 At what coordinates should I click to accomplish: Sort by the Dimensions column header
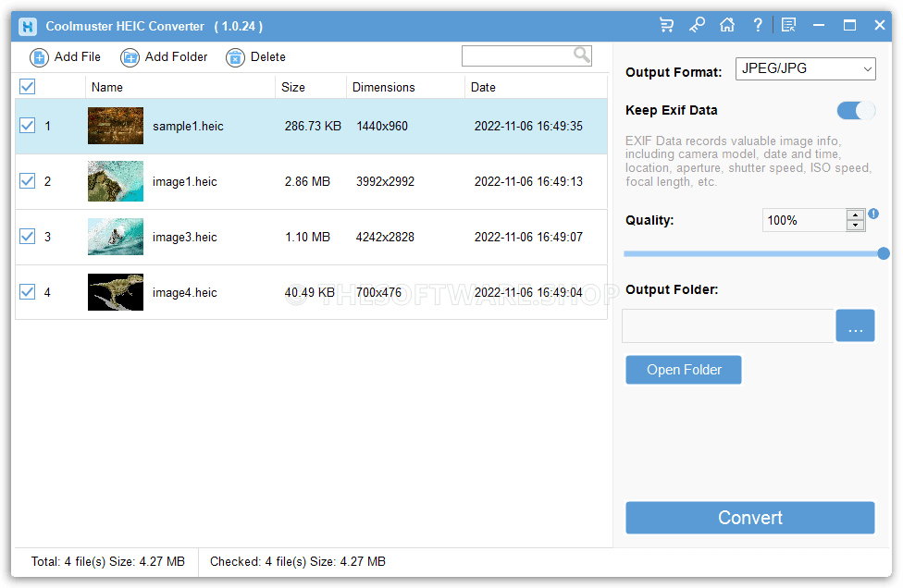[x=405, y=87]
